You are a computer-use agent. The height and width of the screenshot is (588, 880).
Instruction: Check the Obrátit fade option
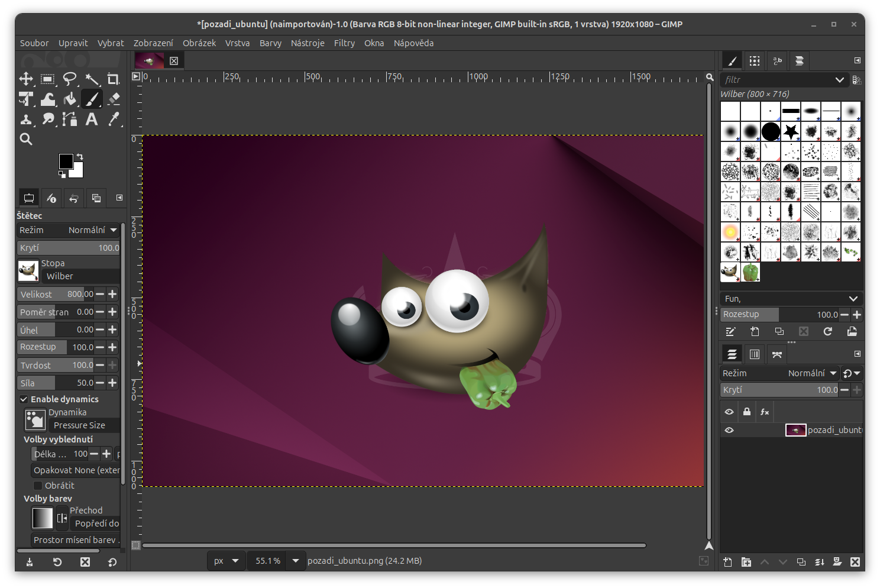click(x=37, y=485)
